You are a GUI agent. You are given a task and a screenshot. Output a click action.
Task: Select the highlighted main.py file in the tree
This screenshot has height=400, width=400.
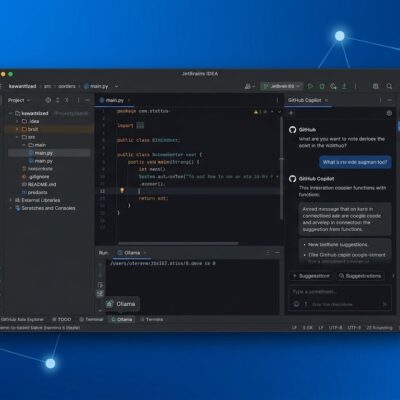(x=49, y=153)
